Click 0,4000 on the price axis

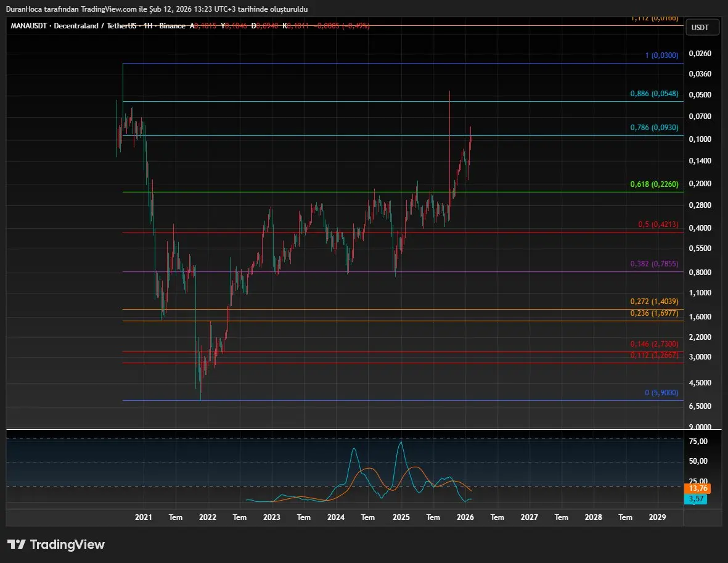coord(700,228)
